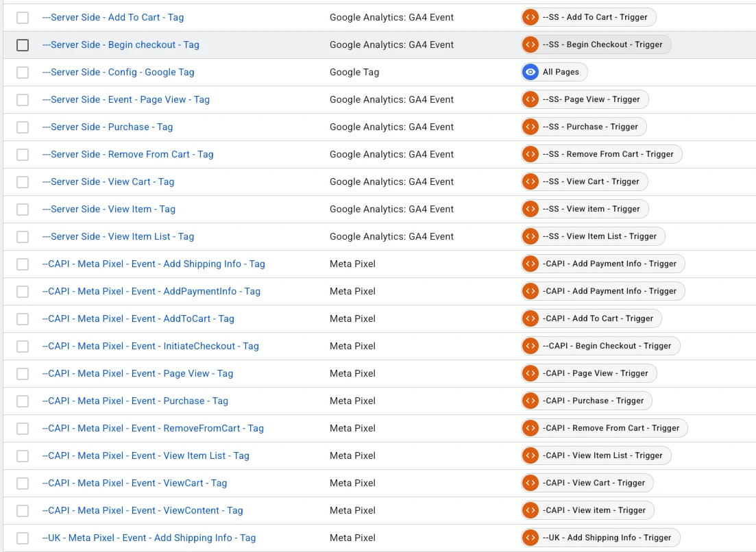Open CAPI Meta Pixel AddPaymentInfo tag
Viewport: 756px width, 552px height.
pyautogui.click(x=151, y=292)
